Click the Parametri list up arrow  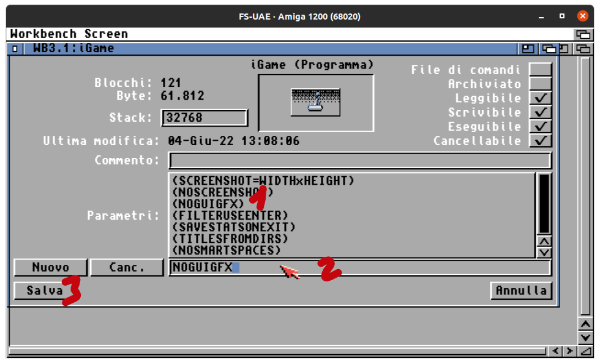pyautogui.click(x=544, y=242)
